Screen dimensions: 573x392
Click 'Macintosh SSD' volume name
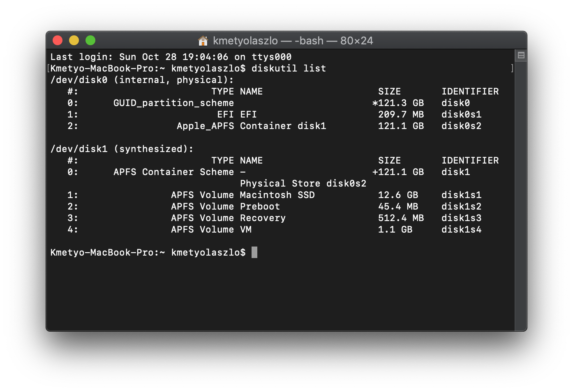point(277,195)
